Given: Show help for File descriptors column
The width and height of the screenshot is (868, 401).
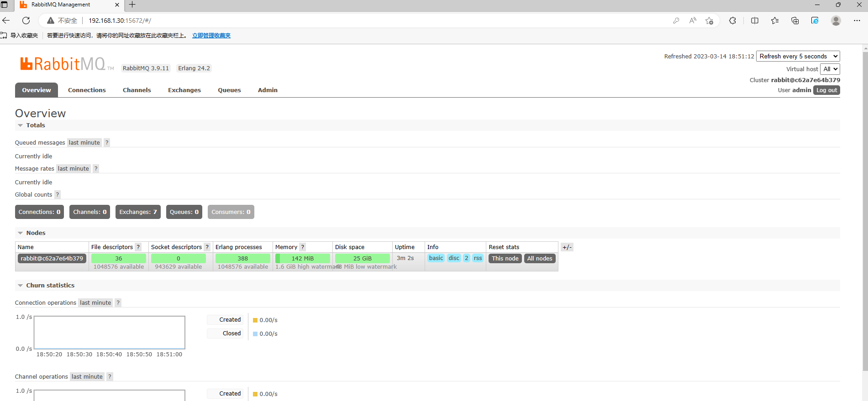Looking at the screenshot, I should (x=138, y=247).
